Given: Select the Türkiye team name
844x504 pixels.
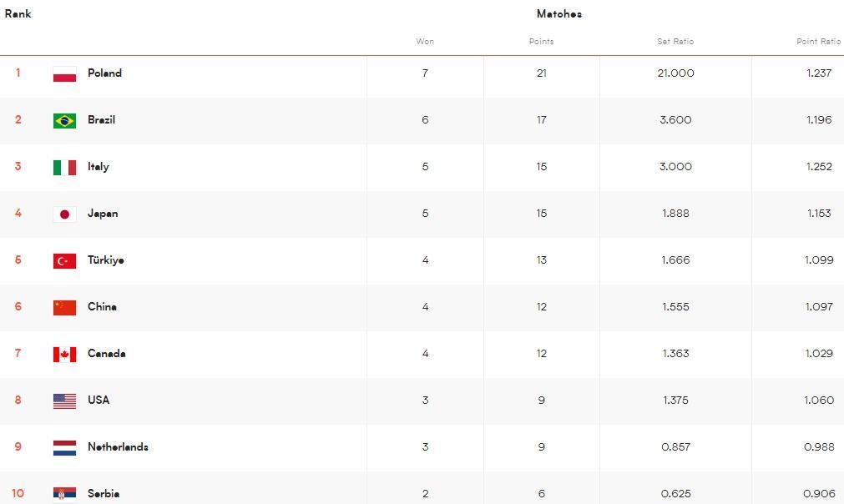Looking at the screenshot, I should coord(105,260).
